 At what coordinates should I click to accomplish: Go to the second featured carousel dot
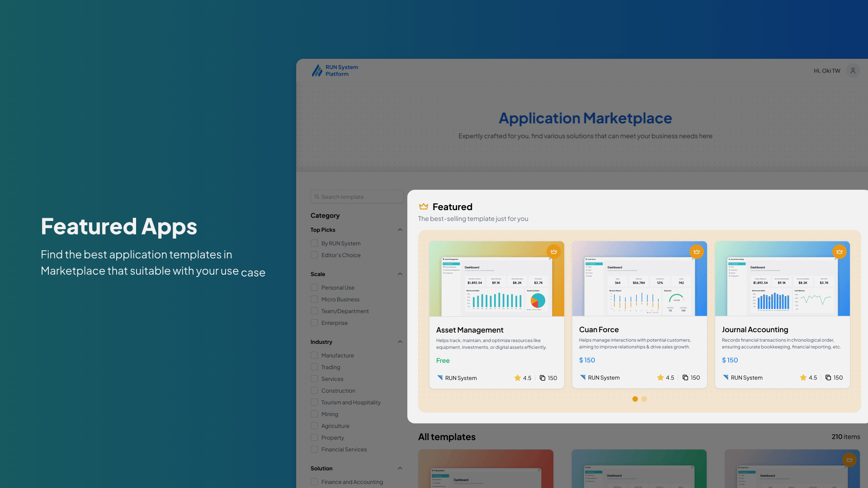pyautogui.click(x=644, y=399)
